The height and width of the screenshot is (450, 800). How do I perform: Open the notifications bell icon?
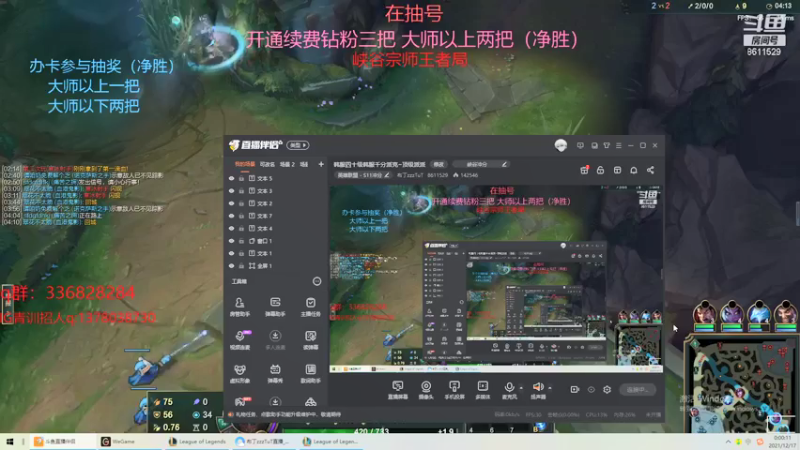click(634, 170)
